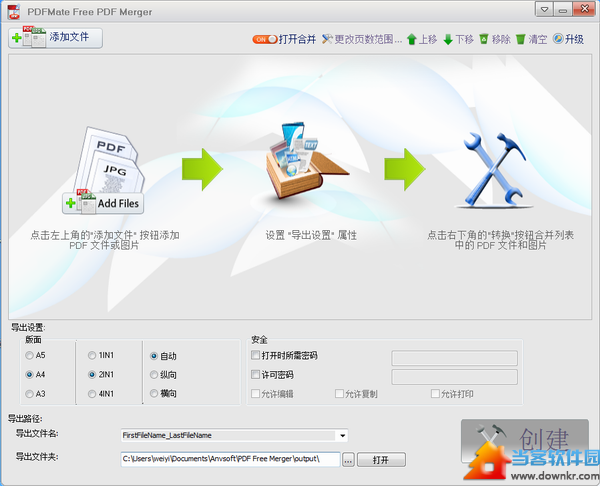
Task: Click the browse ... button
Action: [x=348, y=460]
